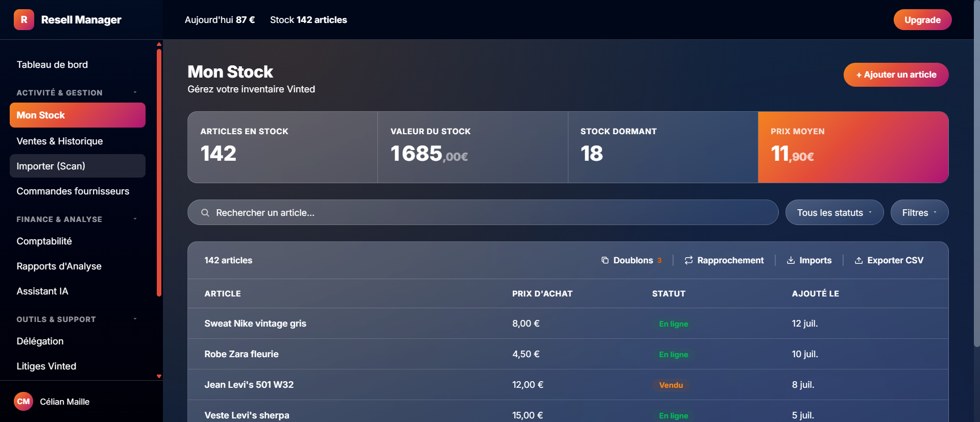This screenshot has height=422, width=980.
Task: Open the Tous les statuts dropdown
Action: [834, 212]
